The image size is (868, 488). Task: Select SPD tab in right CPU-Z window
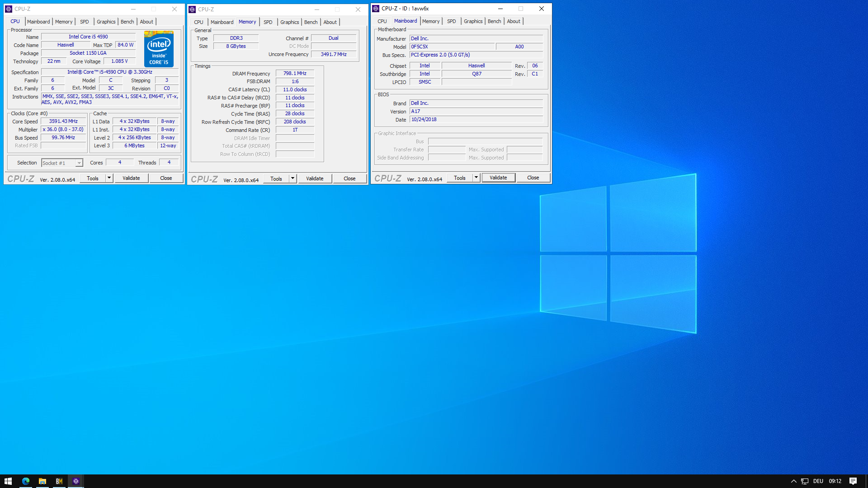[452, 21]
